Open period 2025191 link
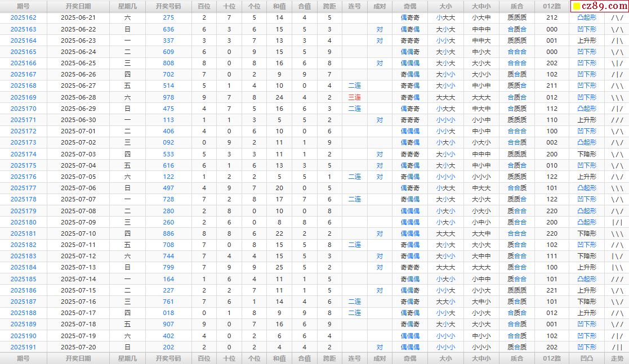 click(x=23, y=348)
